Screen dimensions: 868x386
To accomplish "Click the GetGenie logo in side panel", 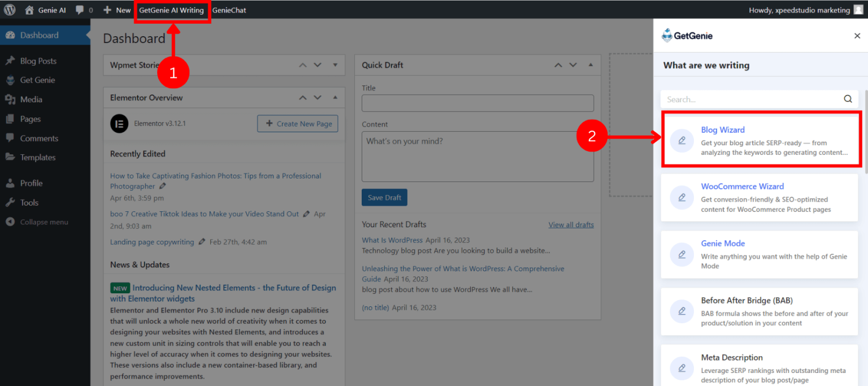I will pos(687,36).
